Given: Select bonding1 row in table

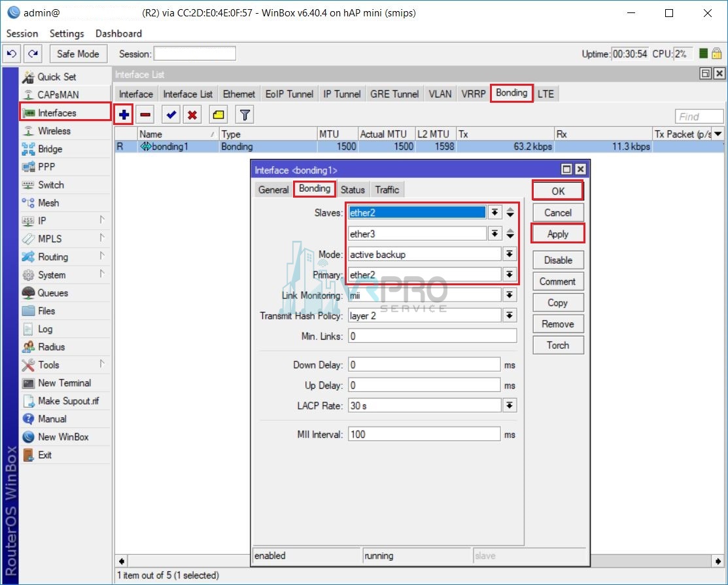Looking at the screenshot, I should pos(419,147).
